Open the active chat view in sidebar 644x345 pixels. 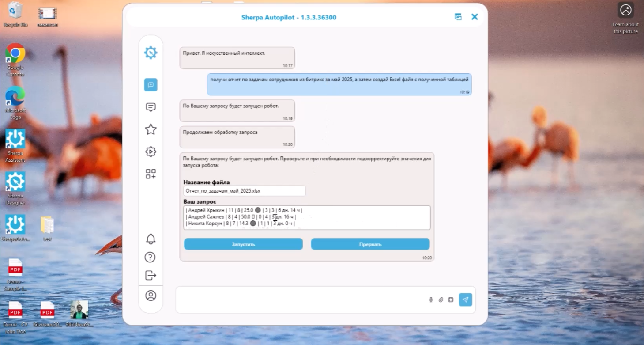pyautogui.click(x=151, y=85)
